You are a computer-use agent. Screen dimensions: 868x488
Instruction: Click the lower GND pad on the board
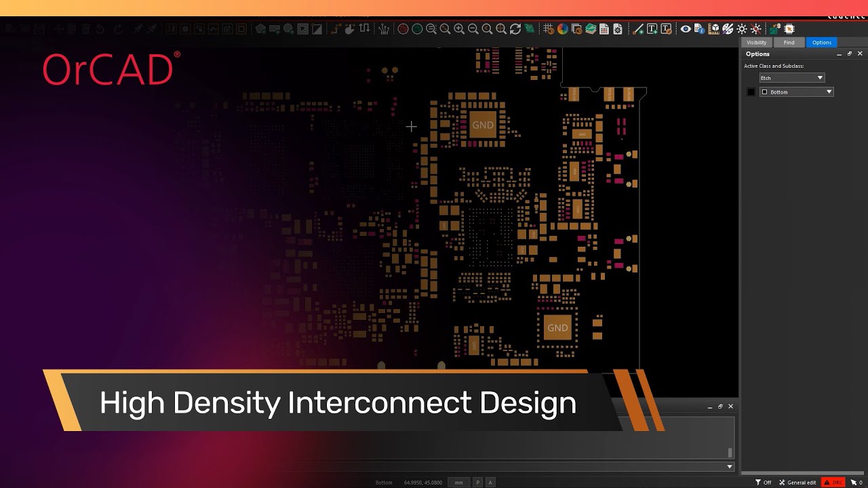click(557, 327)
